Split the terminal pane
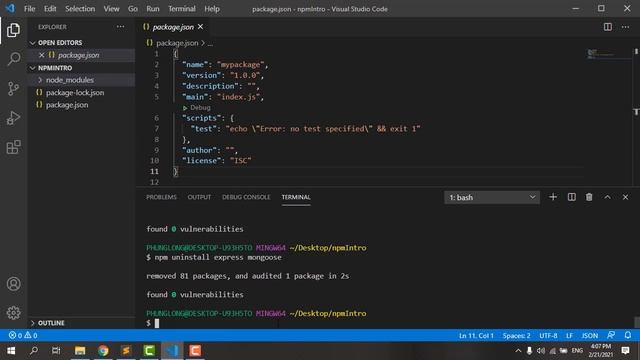The image size is (640, 360). pos(571,197)
